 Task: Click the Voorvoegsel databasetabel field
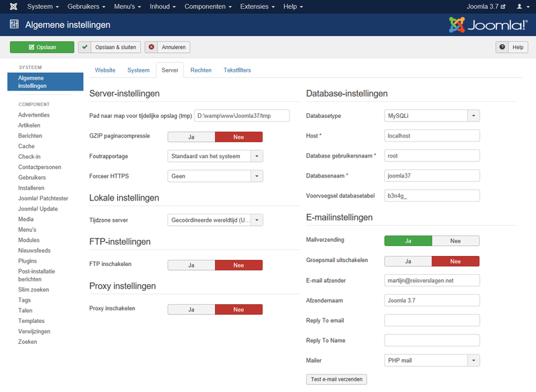click(x=432, y=196)
